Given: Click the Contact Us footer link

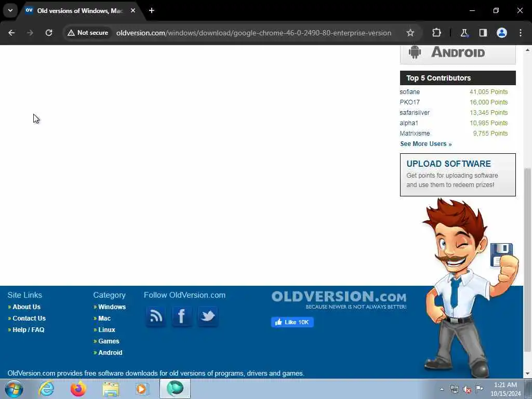Looking at the screenshot, I should [29, 318].
